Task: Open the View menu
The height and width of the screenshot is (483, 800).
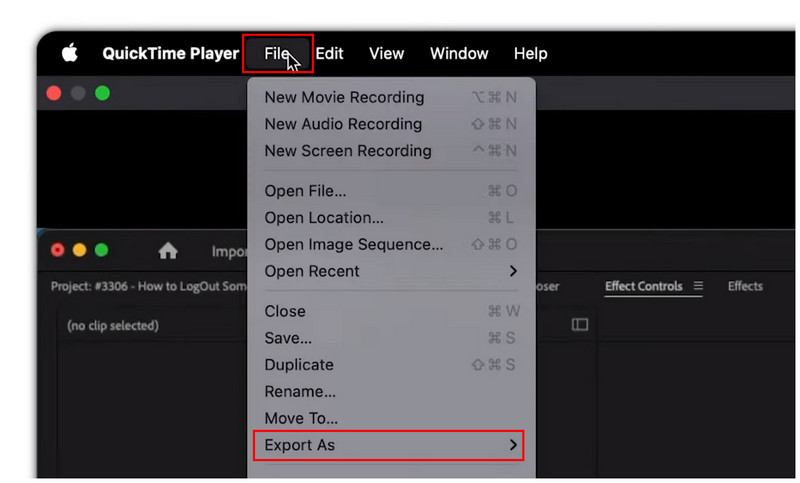Action: coord(386,54)
